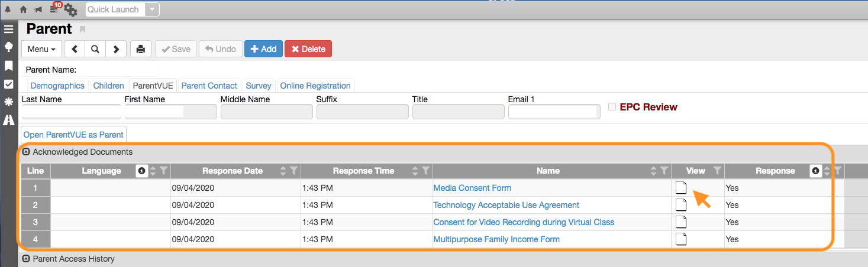868x267 pixels.
Task: Filter the Response Date column
Action: click(293, 171)
